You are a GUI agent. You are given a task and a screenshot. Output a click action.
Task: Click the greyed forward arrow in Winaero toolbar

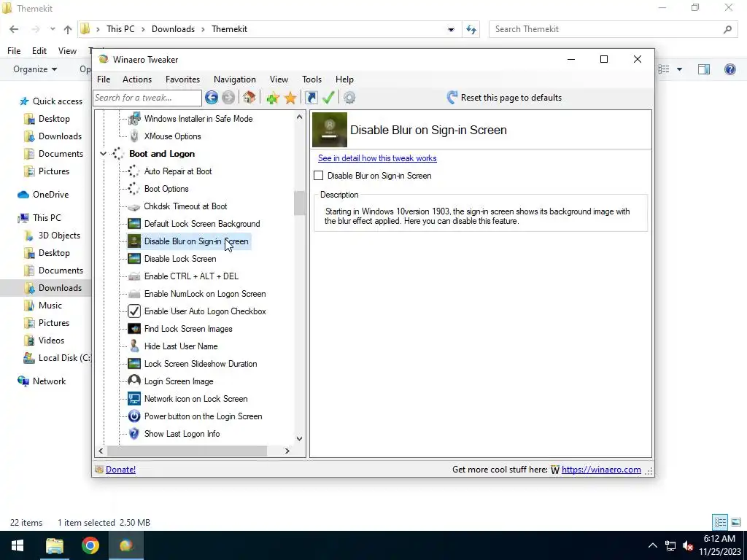228,98
